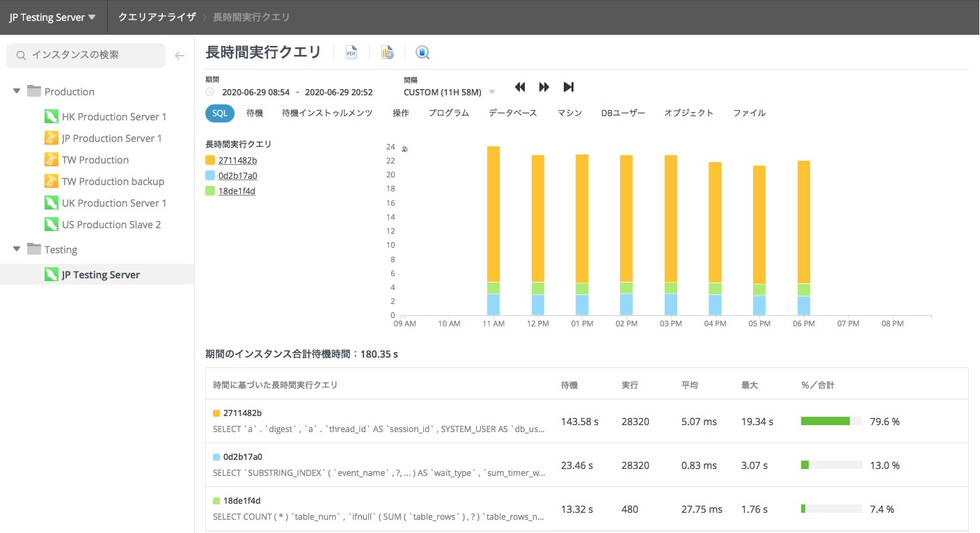Switch to 操作 tab
This screenshot has height=533, width=980.
click(401, 113)
